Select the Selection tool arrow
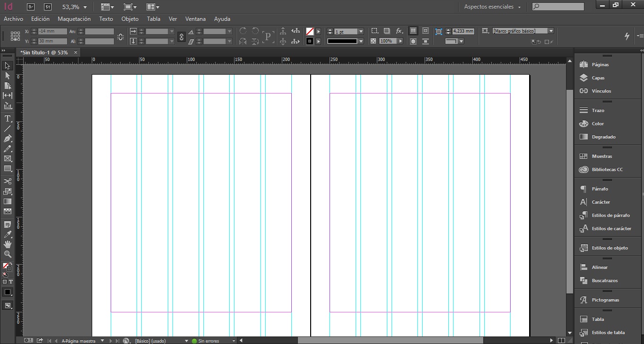644x344 pixels. click(8, 66)
